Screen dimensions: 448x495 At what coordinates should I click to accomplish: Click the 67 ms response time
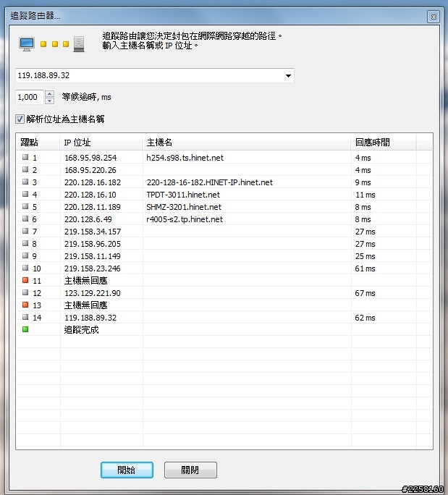point(365,293)
